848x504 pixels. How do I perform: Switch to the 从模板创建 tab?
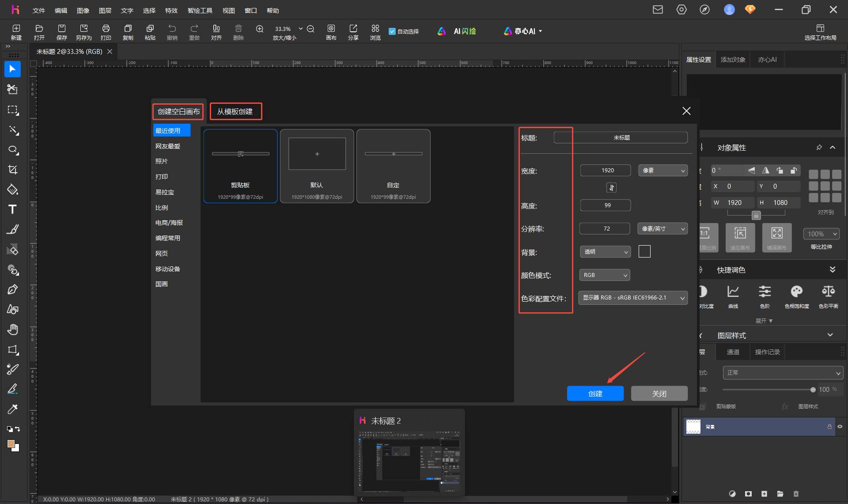(x=235, y=111)
